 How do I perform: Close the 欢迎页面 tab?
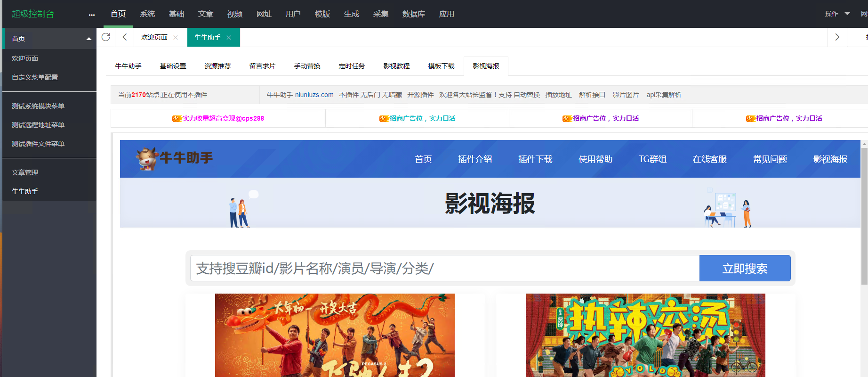176,38
